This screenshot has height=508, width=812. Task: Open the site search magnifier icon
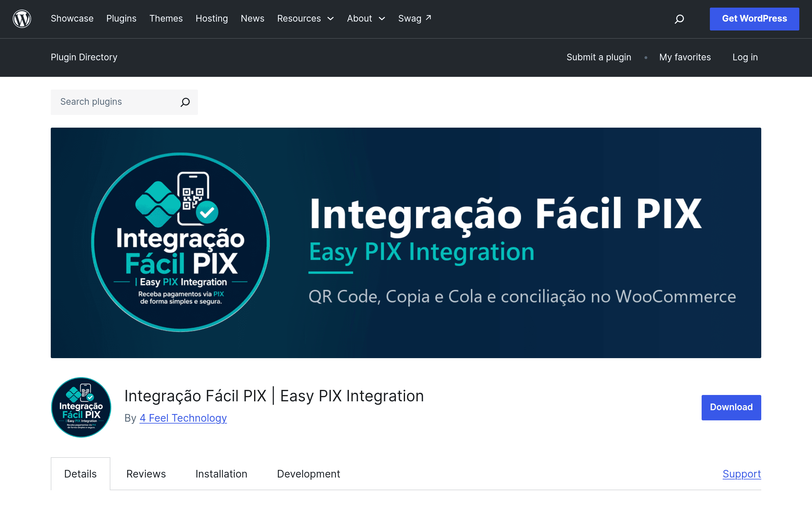tap(679, 19)
